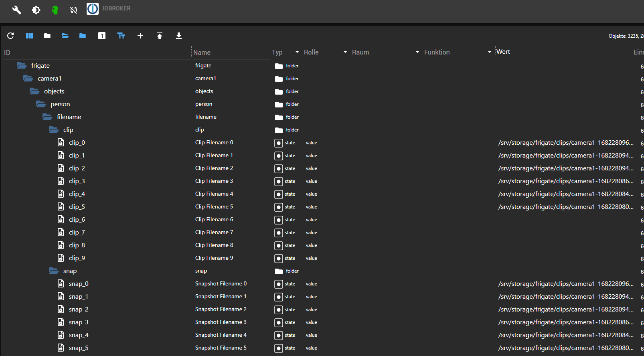Collapse the camera1 folder

(28, 78)
